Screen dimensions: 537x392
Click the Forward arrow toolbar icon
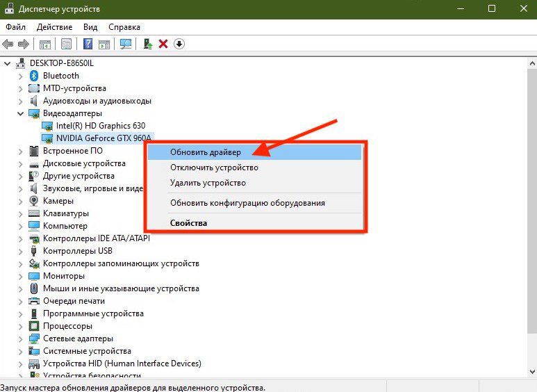(24, 44)
